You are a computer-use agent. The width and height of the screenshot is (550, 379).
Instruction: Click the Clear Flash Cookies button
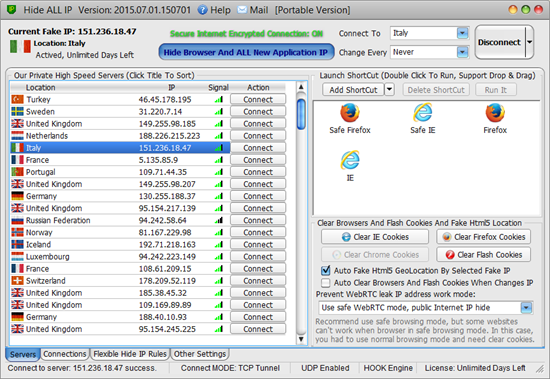483,254
